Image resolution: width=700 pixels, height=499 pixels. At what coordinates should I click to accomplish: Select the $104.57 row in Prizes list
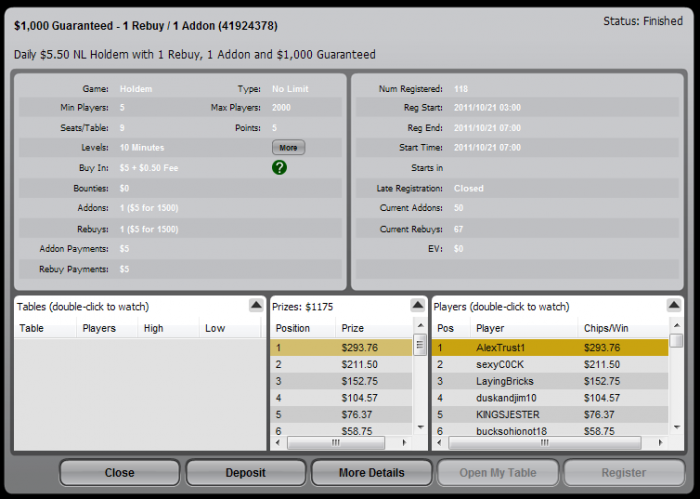tap(341, 398)
